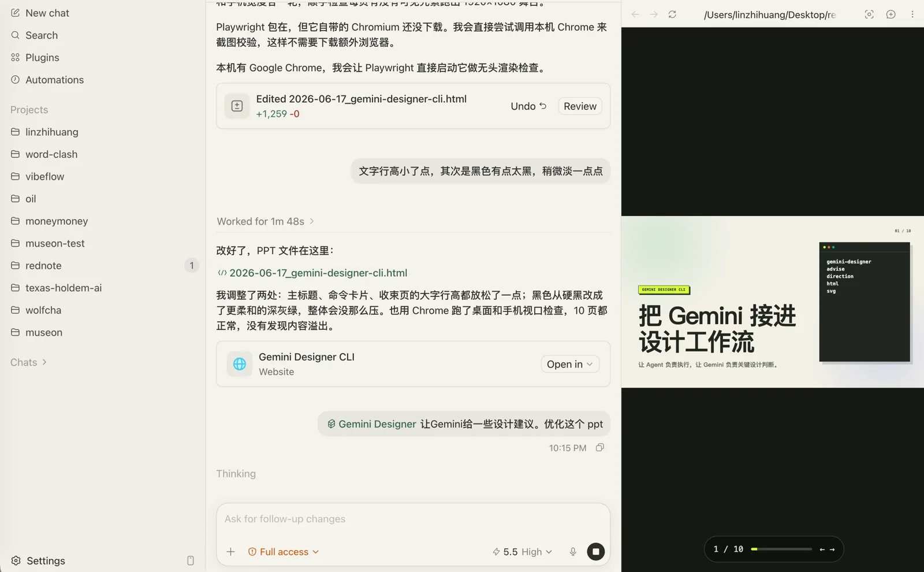Open the museon project

click(44, 332)
